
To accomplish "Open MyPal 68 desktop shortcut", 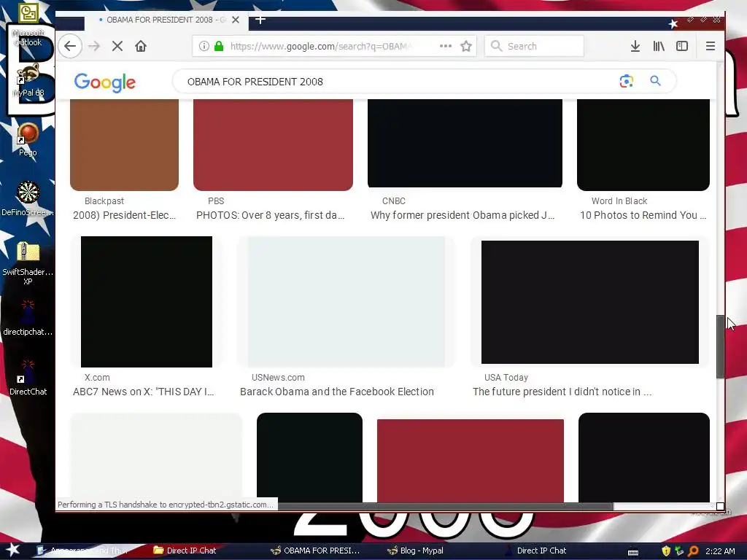I will (28, 79).
